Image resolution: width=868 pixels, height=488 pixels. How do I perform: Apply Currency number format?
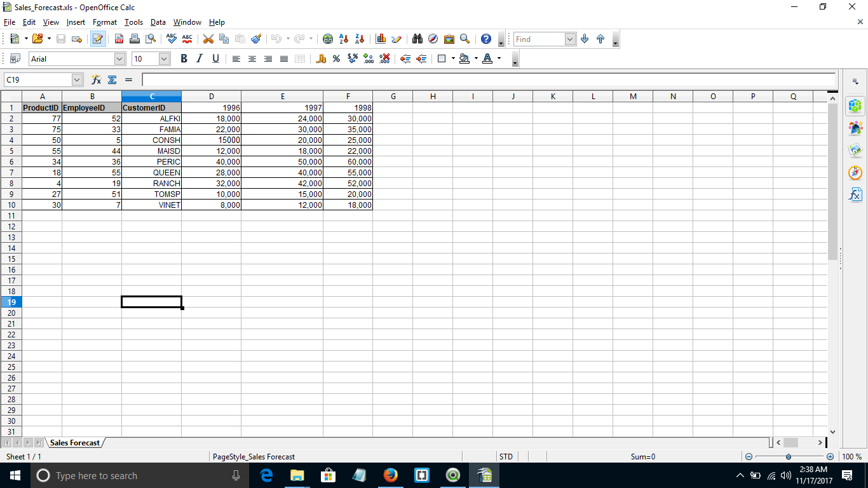click(321, 59)
